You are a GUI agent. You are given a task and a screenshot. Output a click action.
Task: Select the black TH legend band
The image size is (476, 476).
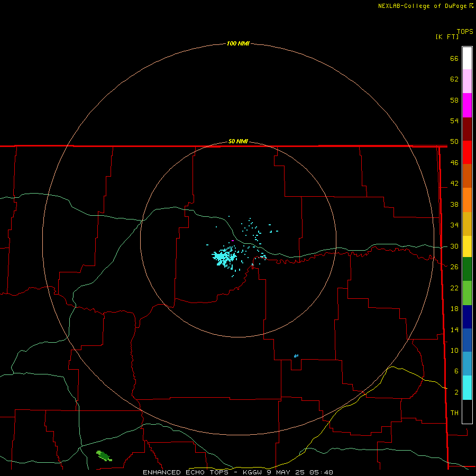(467, 411)
